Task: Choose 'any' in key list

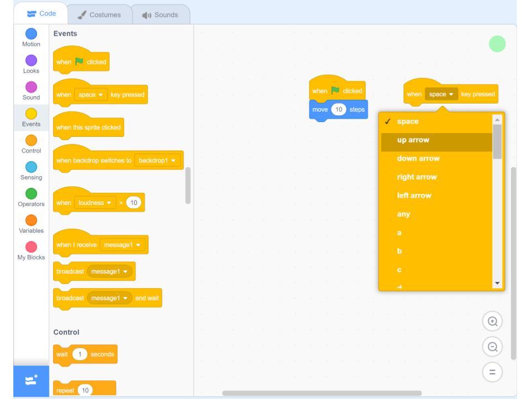Action: pyautogui.click(x=436, y=214)
